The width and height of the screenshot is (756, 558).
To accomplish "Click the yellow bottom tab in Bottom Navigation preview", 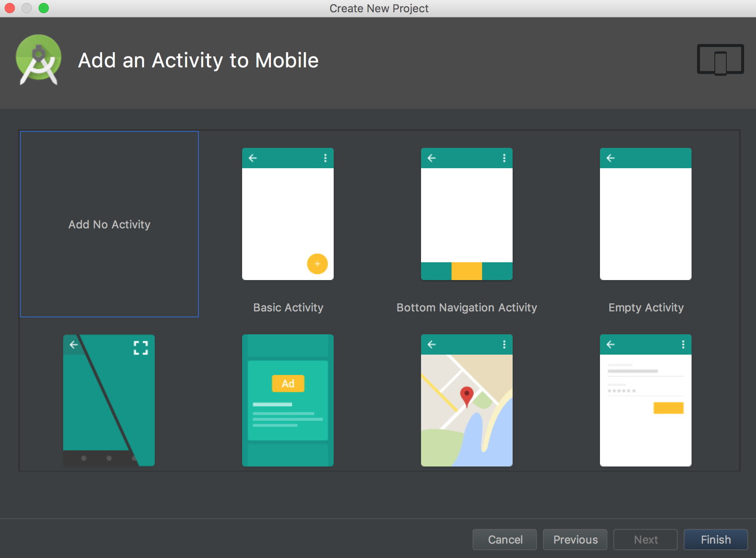I will [x=467, y=271].
